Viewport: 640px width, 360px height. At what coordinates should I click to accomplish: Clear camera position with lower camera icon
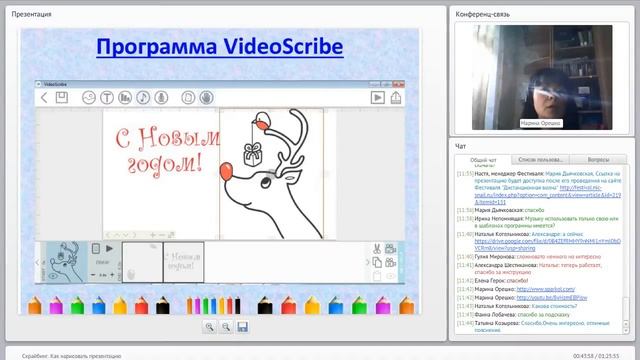coord(391,262)
